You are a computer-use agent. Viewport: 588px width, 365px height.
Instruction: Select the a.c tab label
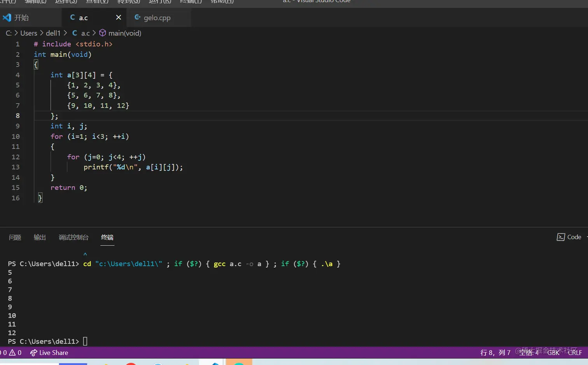point(84,17)
